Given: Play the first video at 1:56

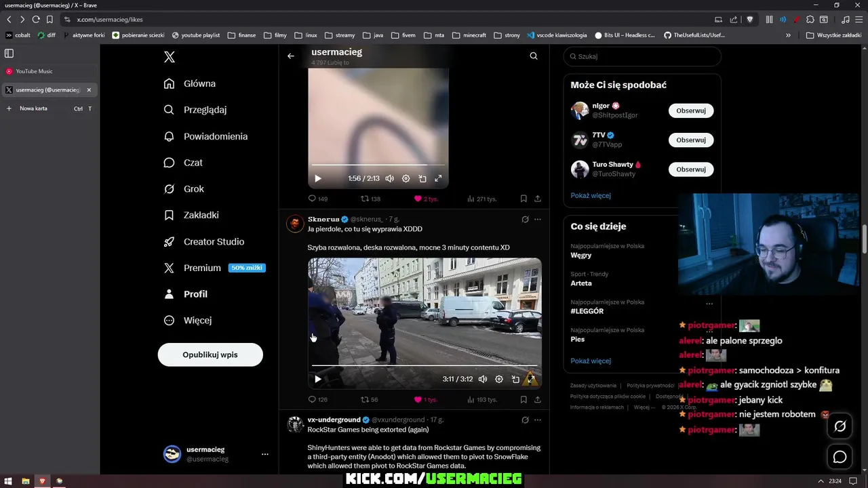Looking at the screenshot, I should (x=318, y=179).
